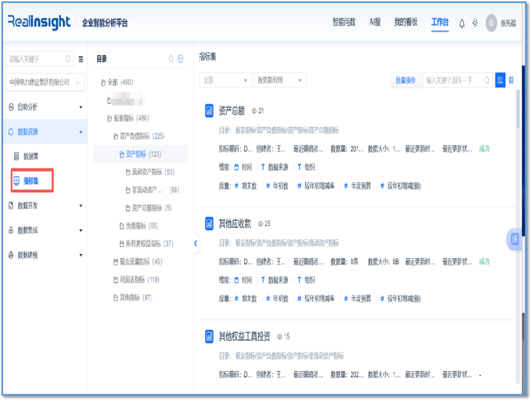Select the 工作台 top tab
532x401 pixels.
(440, 22)
